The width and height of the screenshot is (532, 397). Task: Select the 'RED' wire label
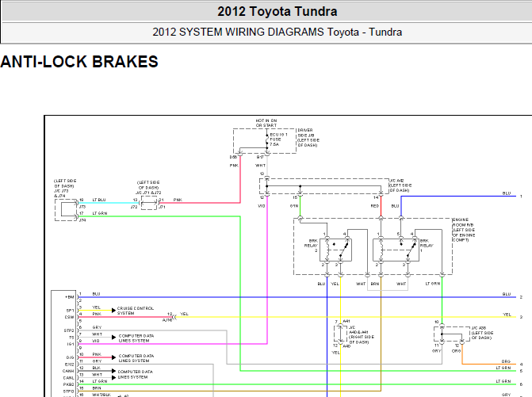(x=374, y=206)
